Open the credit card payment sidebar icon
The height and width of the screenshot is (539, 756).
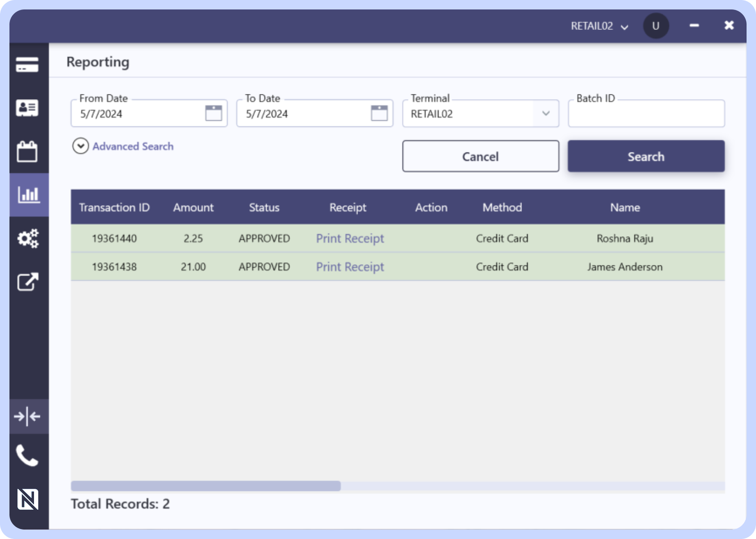(27, 64)
